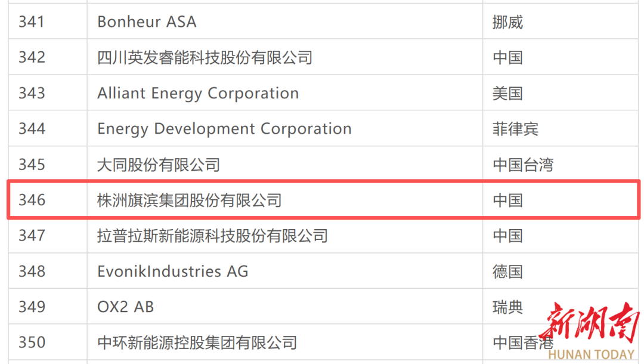Select 四川英发睿能科技股份有限公司 cell
This screenshot has height=364, width=644.
[205, 58]
